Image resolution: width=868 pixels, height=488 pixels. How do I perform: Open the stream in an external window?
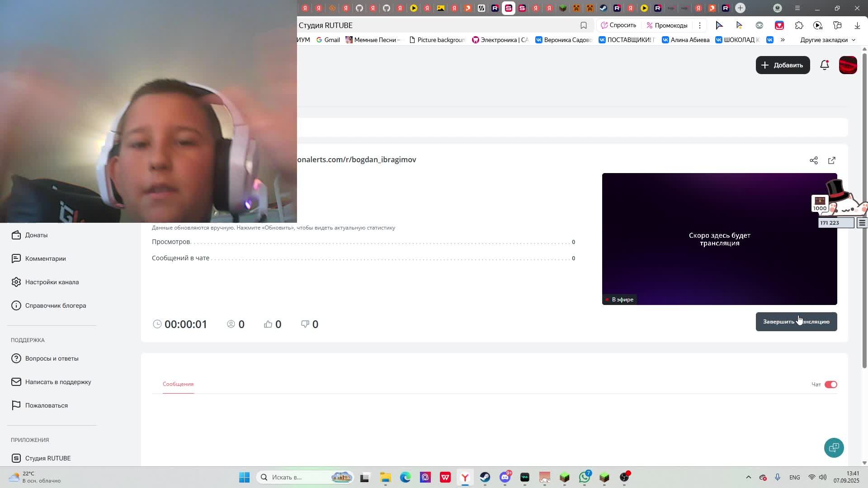(831, 160)
